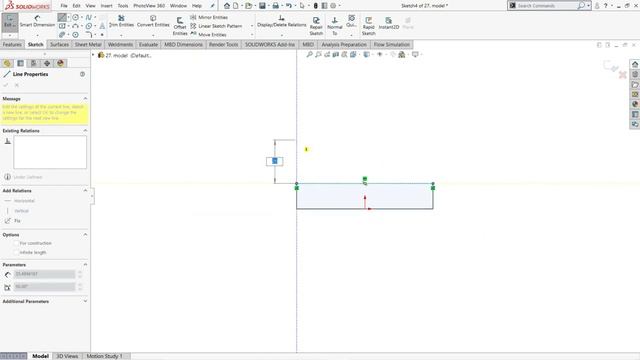Open the File menu
The height and width of the screenshot is (360, 640).
pyautogui.click(x=64, y=6)
